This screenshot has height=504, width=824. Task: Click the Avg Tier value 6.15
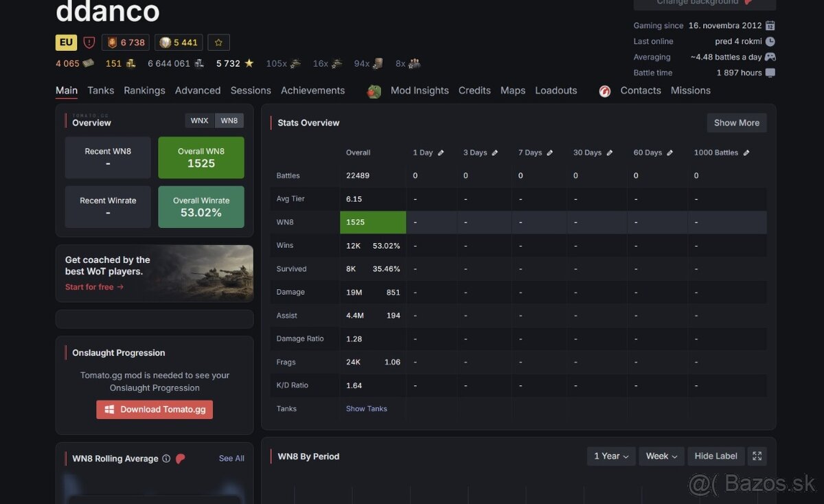tap(354, 199)
